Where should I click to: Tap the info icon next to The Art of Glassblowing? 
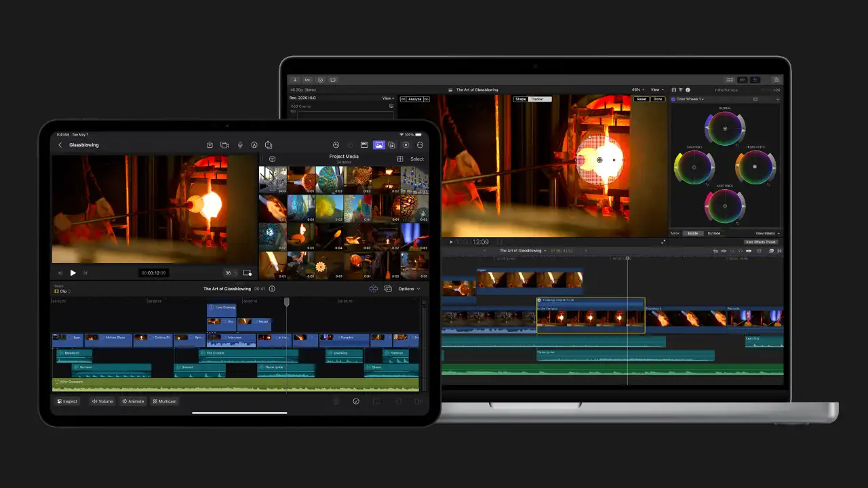coord(272,289)
